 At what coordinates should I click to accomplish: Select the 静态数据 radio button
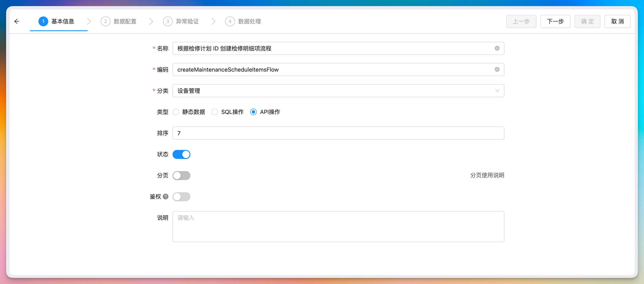(176, 112)
